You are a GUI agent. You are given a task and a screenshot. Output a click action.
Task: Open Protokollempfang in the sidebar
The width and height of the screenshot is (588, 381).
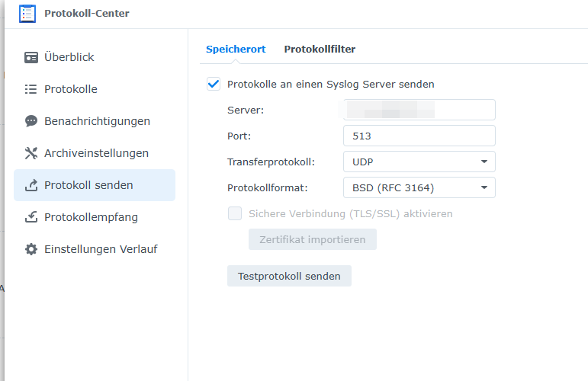[x=91, y=217]
